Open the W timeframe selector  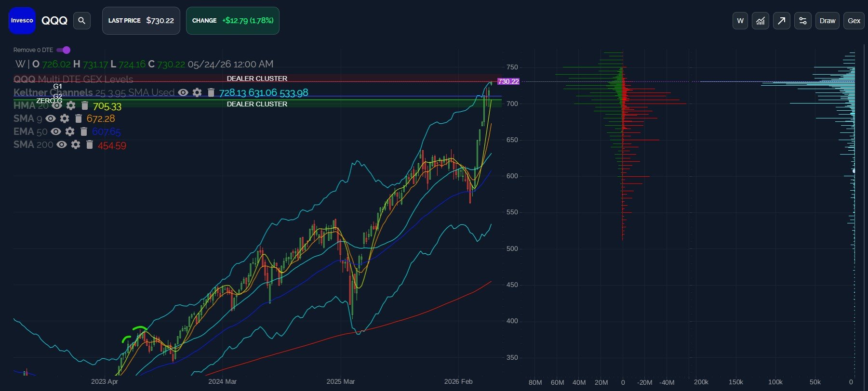pyautogui.click(x=740, y=21)
